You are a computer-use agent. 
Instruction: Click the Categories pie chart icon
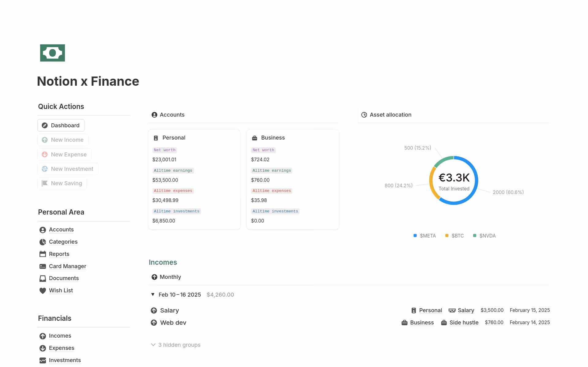43,242
